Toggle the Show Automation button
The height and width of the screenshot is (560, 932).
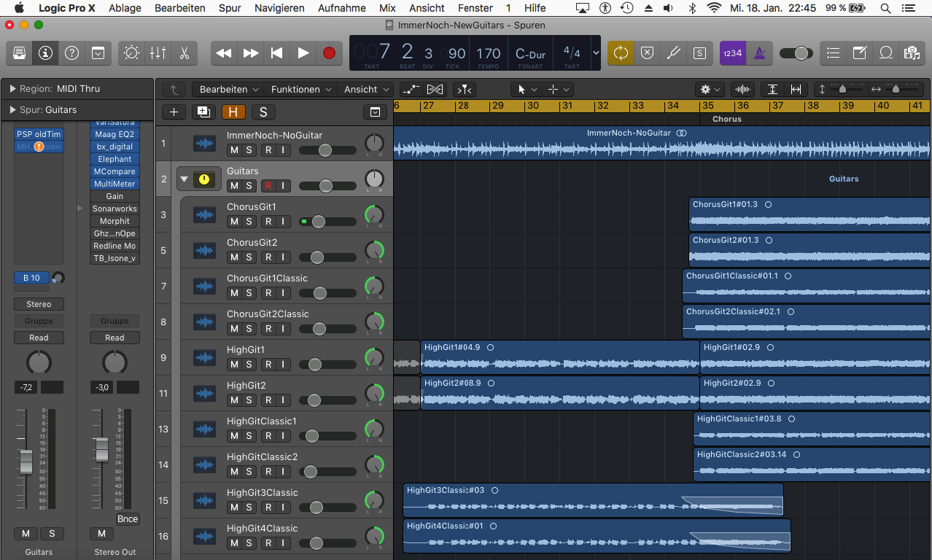pos(411,89)
